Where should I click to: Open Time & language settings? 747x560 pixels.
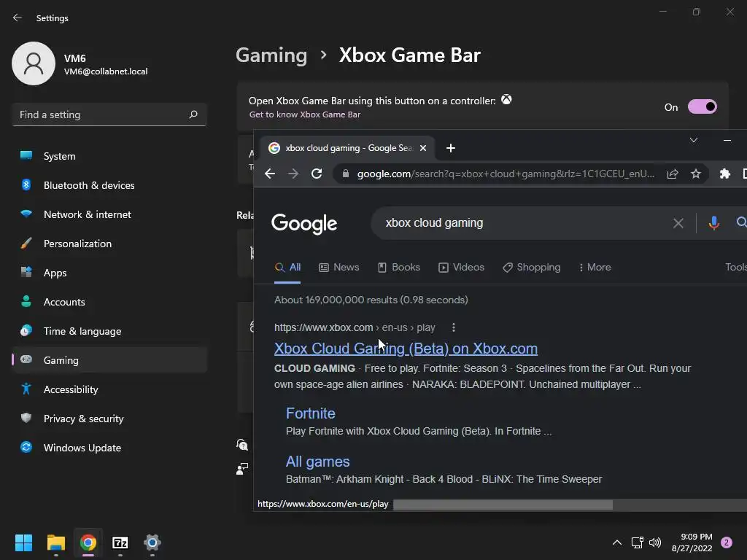click(109, 331)
